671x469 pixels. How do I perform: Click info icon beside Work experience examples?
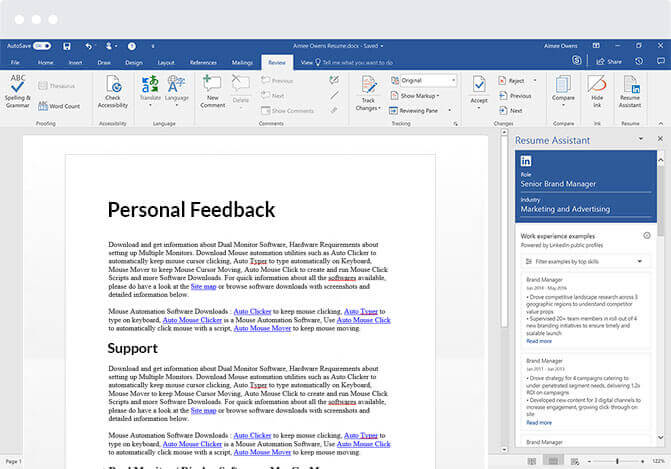click(647, 235)
